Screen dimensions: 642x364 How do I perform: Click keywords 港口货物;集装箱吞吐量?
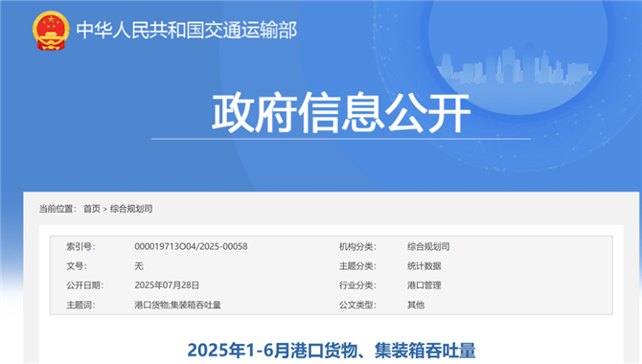(x=177, y=305)
